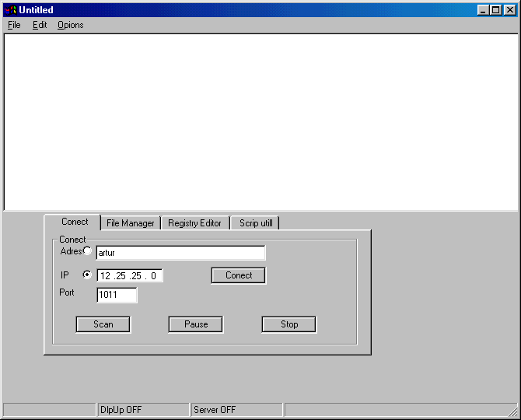The height and width of the screenshot is (420, 521).
Task: Open the Registry Editor tab
Action: point(194,223)
